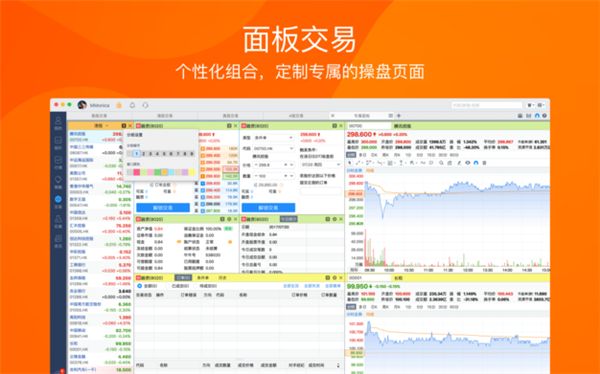600x374 pixels.
Task: Select group number 5
Action: tap(164, 154)
